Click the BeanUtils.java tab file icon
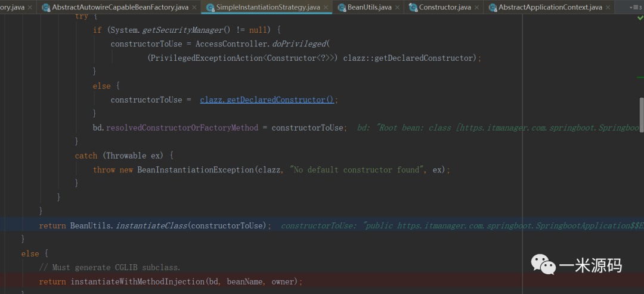 [342, 7]
